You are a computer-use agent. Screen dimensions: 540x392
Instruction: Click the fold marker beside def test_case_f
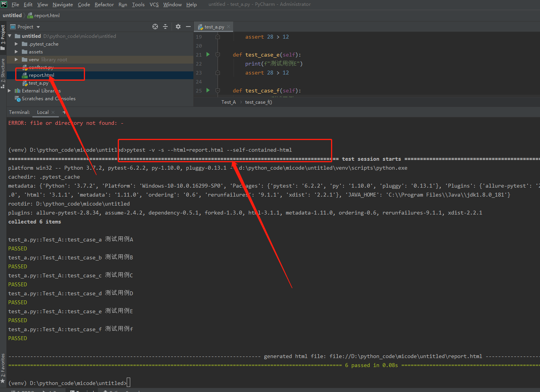click(218, 90)
